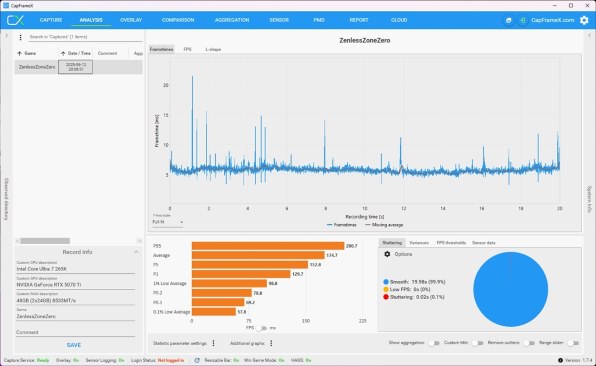Go to the REPORT tab
This screenshot has height=366, width=596.
[359, 20]
